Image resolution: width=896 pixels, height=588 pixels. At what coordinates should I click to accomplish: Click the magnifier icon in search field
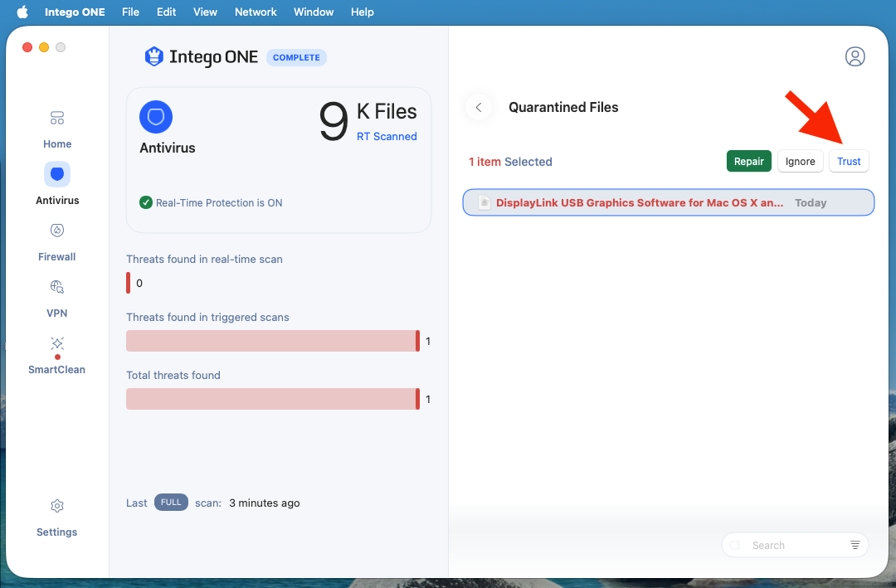(x=735, y=545)
